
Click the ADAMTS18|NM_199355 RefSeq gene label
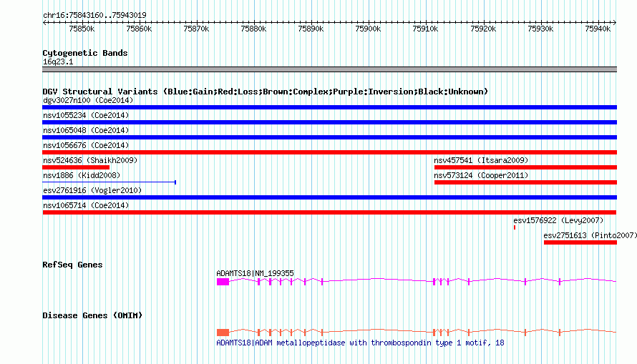[x=255, y=273]
